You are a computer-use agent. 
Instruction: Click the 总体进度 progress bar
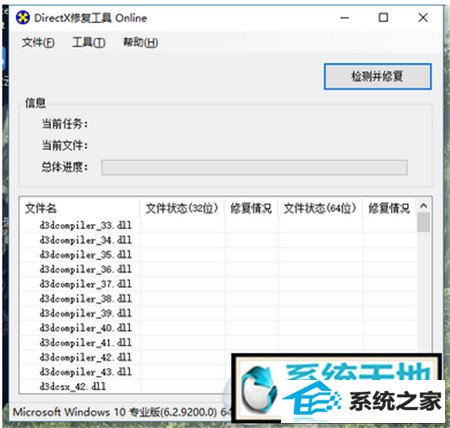coord(254,167)
